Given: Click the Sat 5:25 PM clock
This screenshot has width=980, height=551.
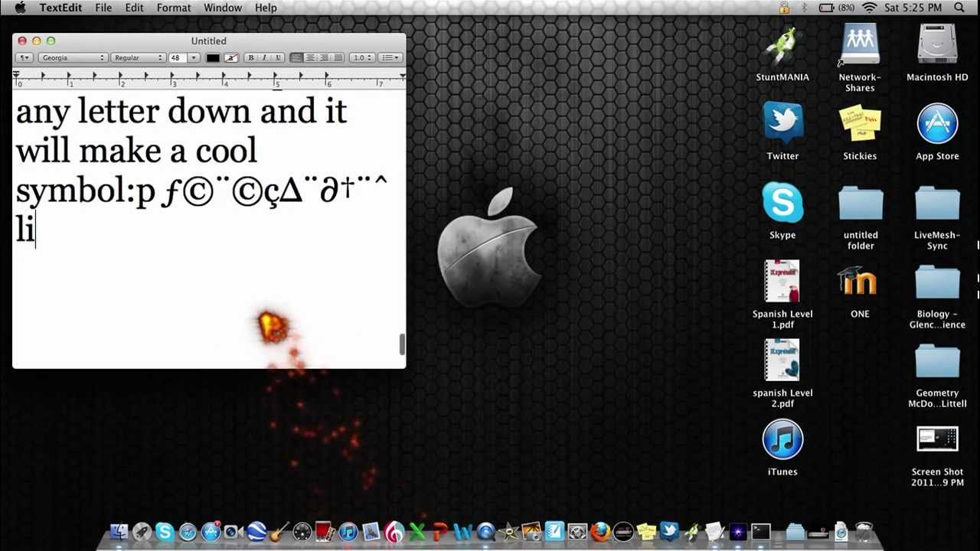Looking at the screenshot, I should click(913, 8).
